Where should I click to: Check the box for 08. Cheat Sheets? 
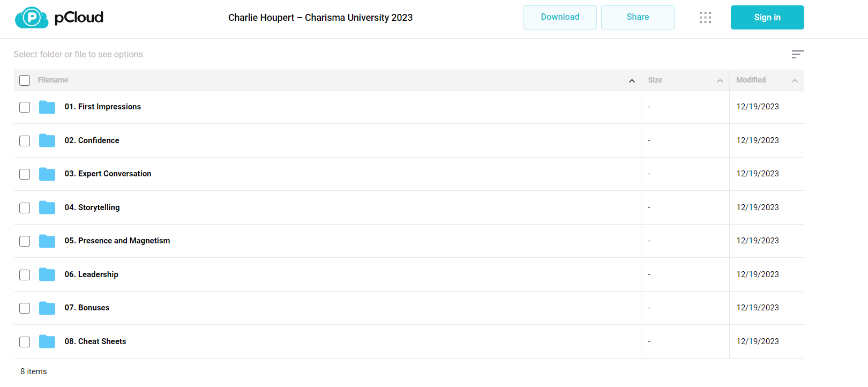(25, 342)
